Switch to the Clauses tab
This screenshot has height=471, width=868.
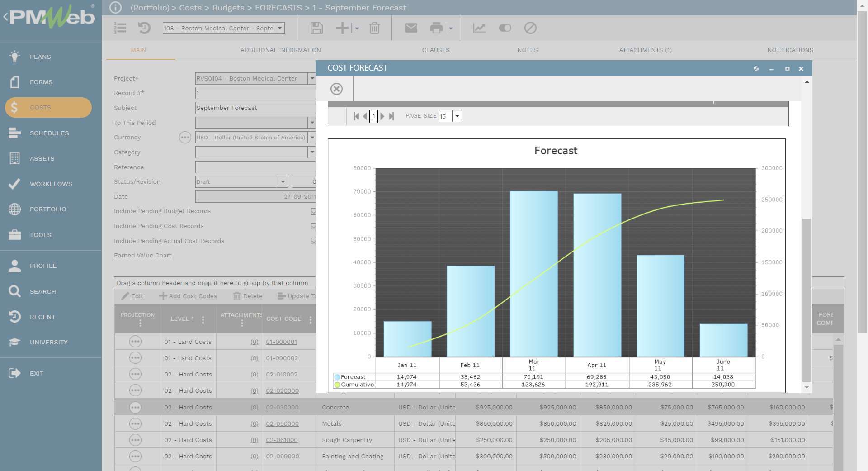click(436, 50)
